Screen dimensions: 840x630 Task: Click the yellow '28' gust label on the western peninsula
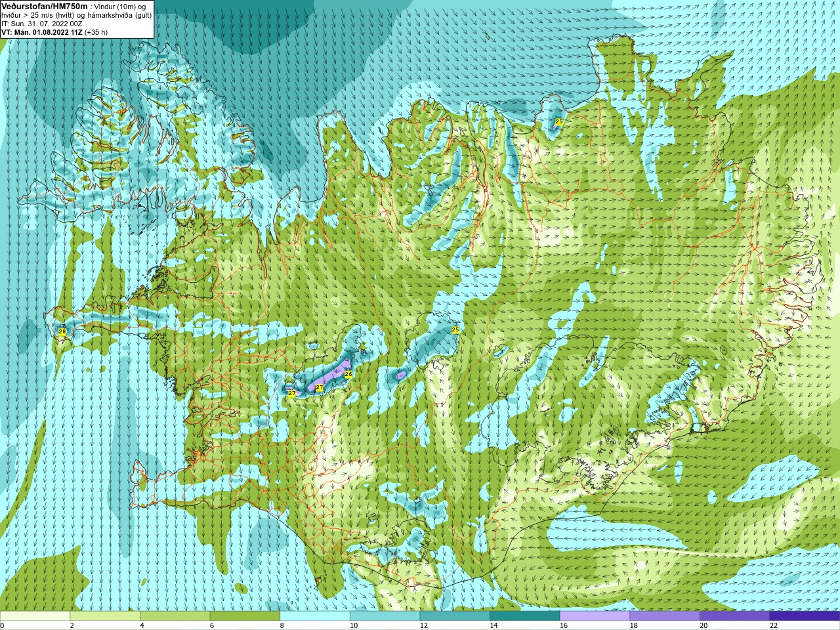(x=62, y=331)
